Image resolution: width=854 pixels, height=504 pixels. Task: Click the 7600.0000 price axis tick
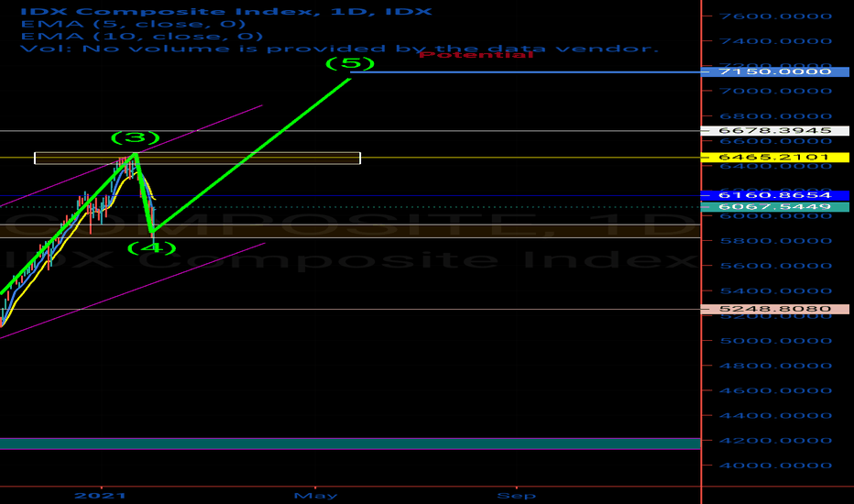[x=775, y=16]
